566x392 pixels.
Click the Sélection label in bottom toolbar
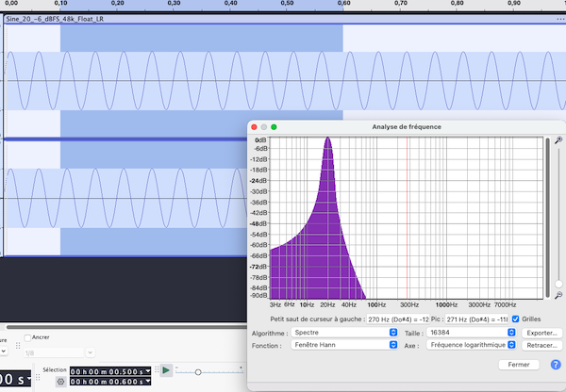55,370
